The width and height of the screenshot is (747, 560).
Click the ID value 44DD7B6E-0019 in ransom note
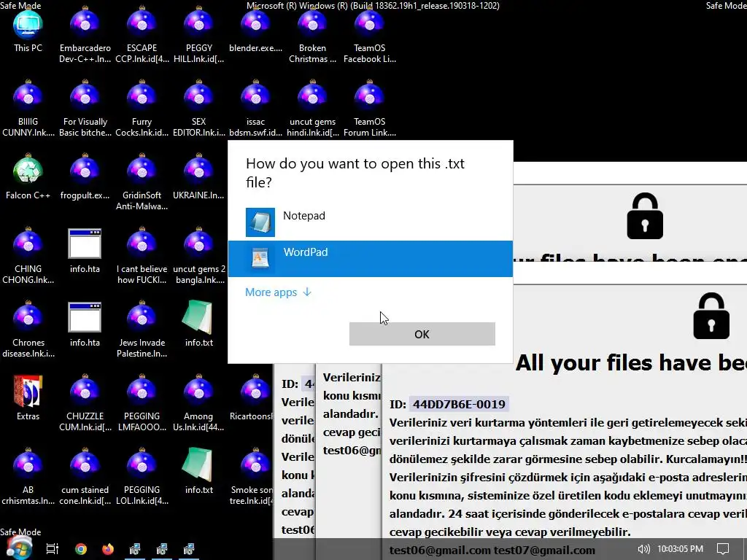(459, 404)
